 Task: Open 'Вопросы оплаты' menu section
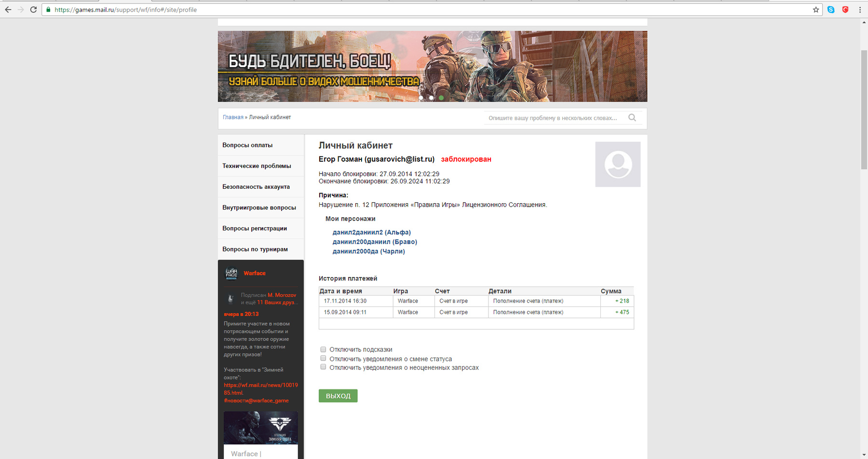coord(247,145)
